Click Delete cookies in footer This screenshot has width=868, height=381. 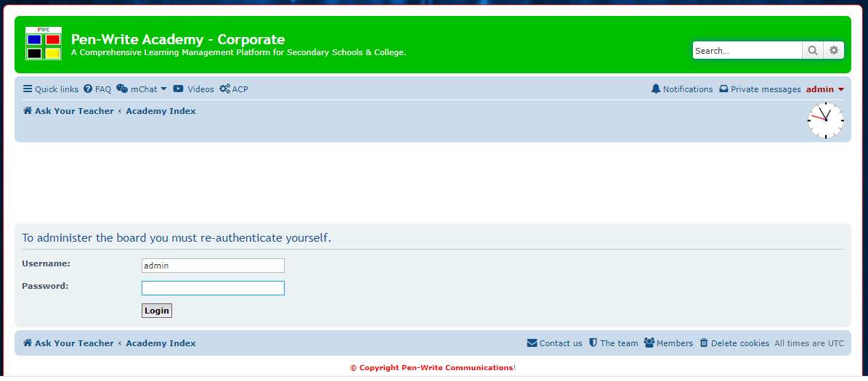(734, 343)
